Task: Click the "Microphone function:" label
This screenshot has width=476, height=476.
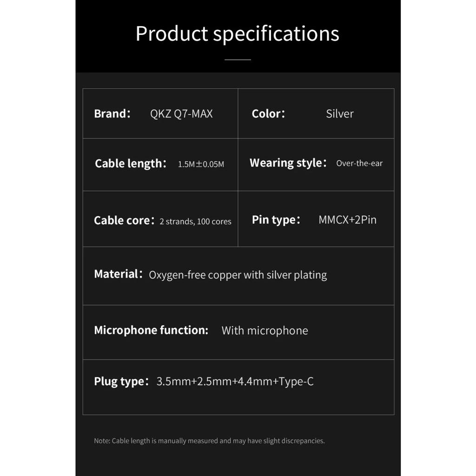Action: point(151,331)
